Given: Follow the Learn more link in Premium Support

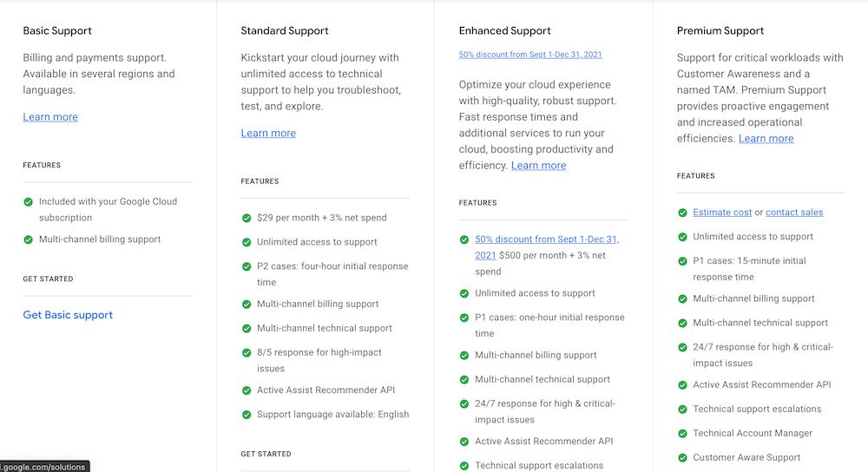Looking at the screenshot, I should [x=766, y=139].
